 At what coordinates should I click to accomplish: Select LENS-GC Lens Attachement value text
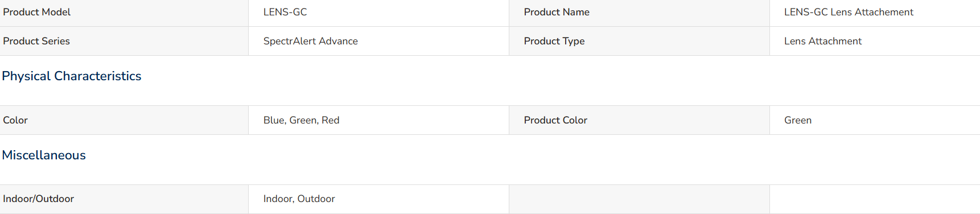849,12
